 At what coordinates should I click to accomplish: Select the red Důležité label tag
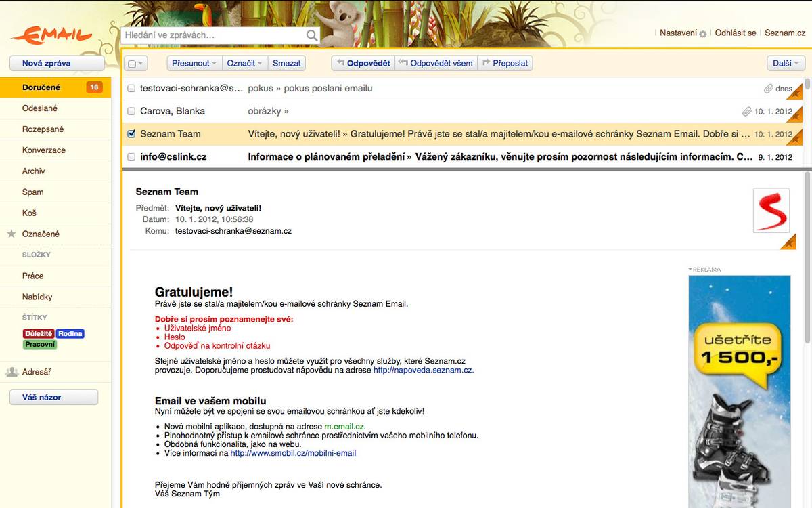(x=39, y=334)
